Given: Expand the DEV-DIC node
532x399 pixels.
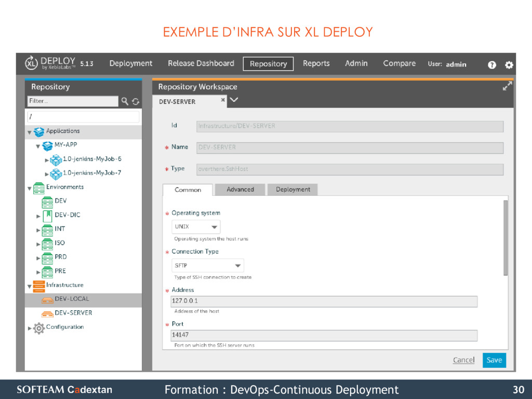Looking at the screenshot, I should tap(38, 216).
